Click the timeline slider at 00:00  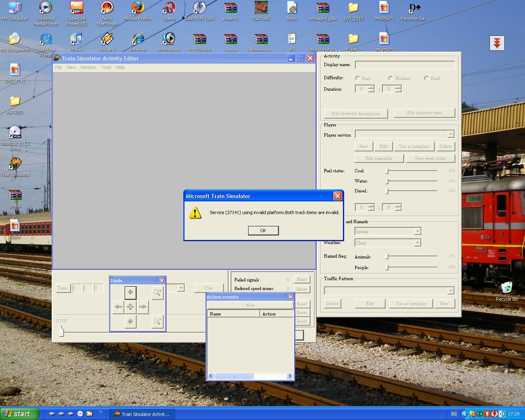pyautogui.click(x=62, y=331)
